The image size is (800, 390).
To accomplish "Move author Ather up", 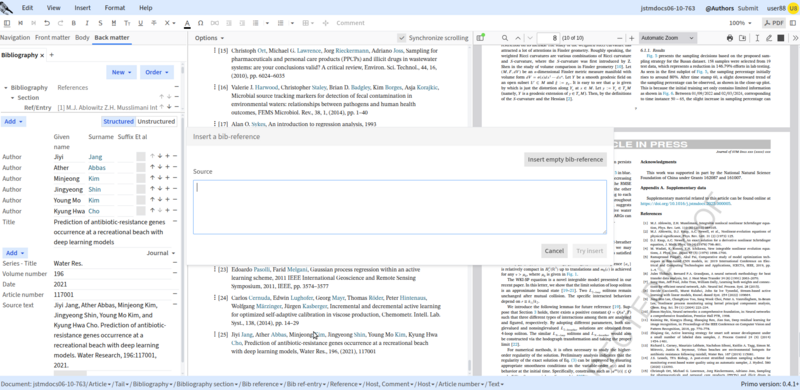I will (x=152, y=167).
